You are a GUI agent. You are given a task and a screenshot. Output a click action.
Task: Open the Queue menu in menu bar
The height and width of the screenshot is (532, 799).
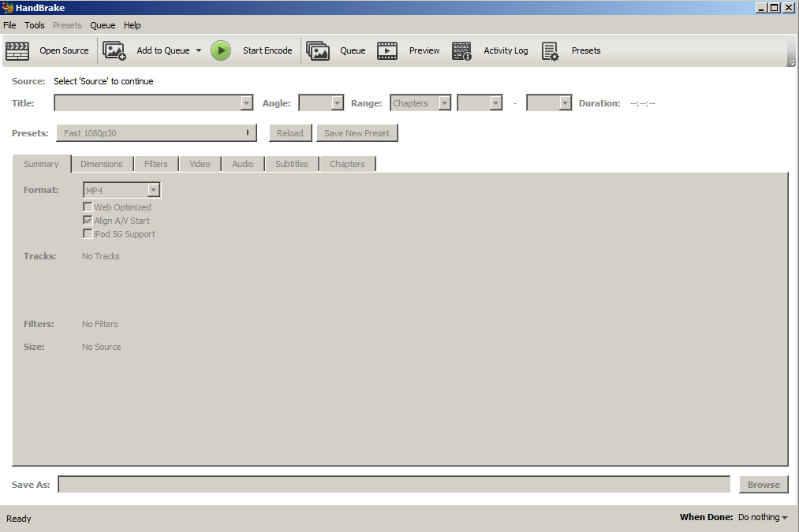point(103,25)
